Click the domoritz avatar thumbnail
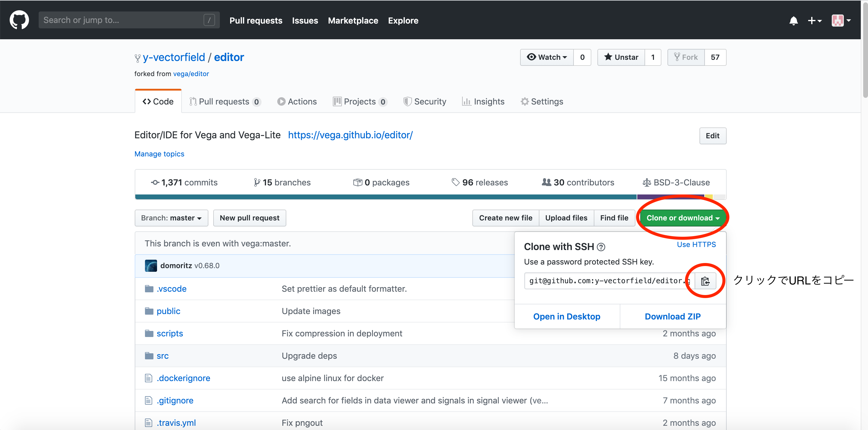This screenshot has height=430, width=868. pos(151,265)
